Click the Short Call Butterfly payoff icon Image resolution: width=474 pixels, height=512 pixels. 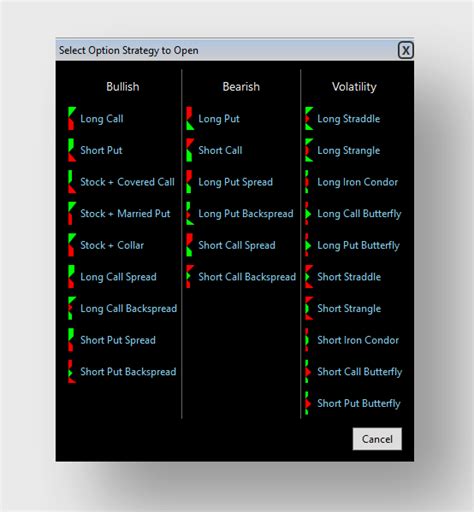tap(308, 372)
